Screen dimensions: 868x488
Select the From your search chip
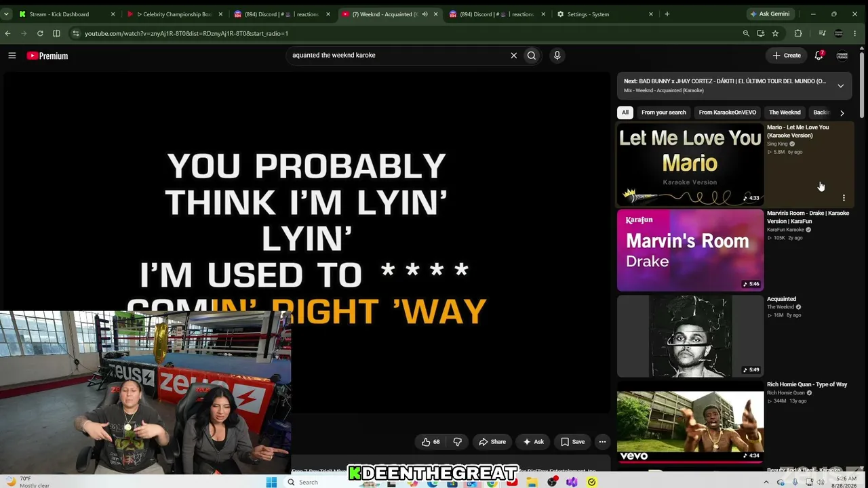664,113
